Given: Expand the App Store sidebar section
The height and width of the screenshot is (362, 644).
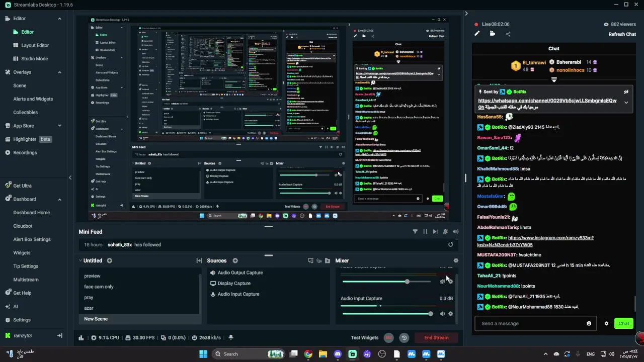Looking at the screenshot, I should click(59, 126).
